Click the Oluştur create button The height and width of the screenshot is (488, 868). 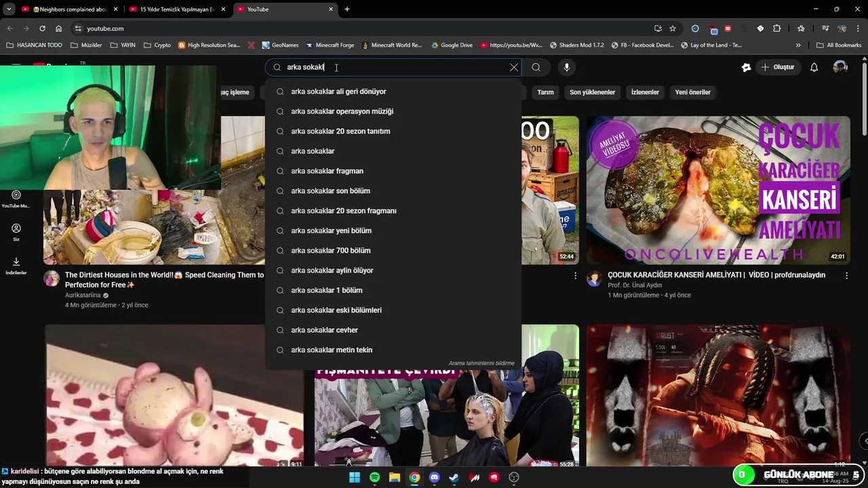pyautogui.click(x=777, y=67)
